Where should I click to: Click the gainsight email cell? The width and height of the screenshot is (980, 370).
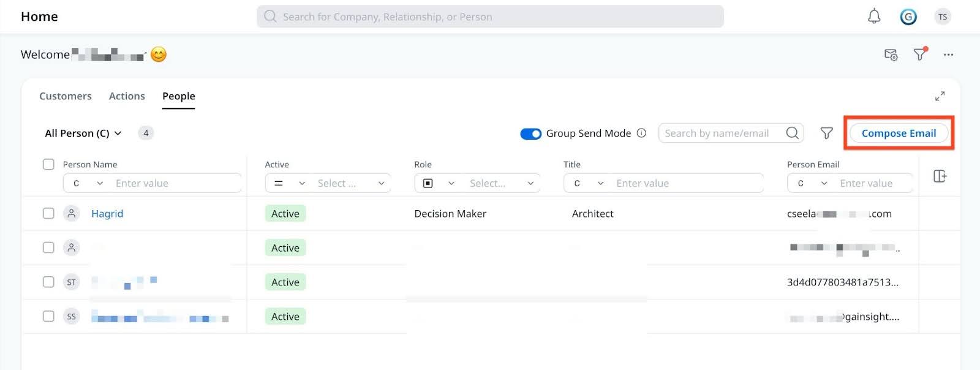click(844, 317)
